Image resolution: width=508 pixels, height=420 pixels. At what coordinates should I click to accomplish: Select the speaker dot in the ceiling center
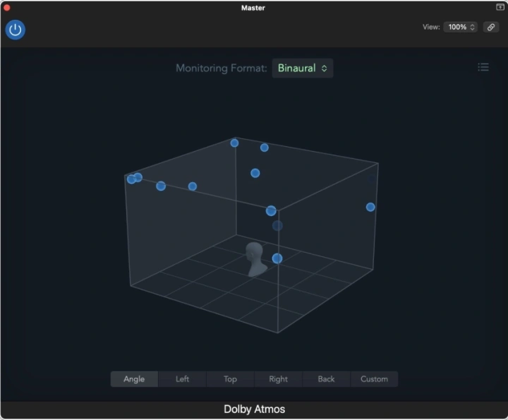(255, 173)
